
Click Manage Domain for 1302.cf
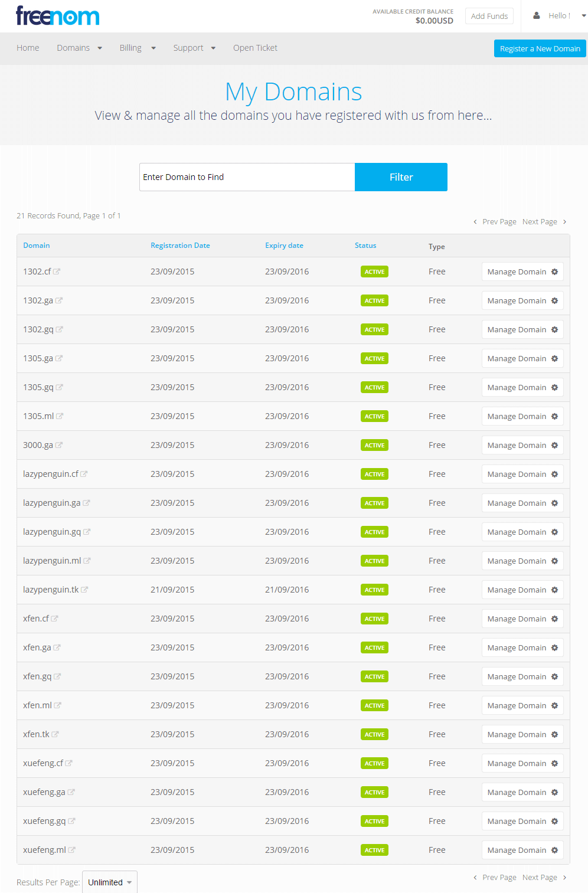coord(522,272)
